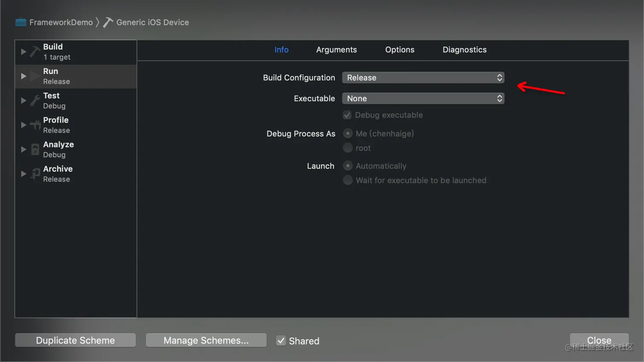This screenshot has width=644, height=362.
Task: Click the Archive icon
Action: tap(35, 174)
